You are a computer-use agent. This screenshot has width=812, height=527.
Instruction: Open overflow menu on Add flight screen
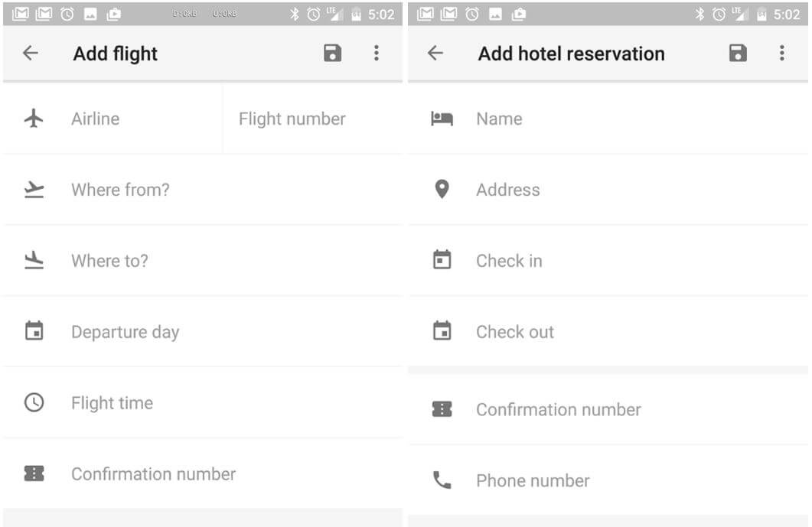point(376,53)
